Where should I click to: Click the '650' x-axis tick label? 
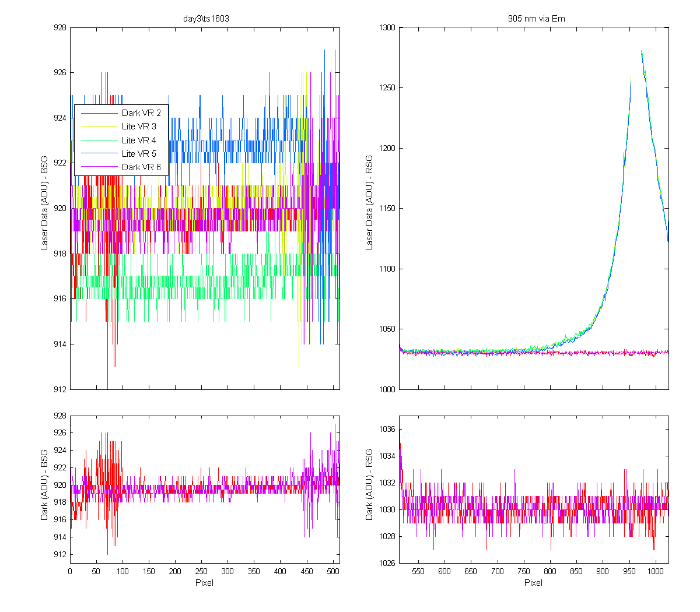coord(471,572)
